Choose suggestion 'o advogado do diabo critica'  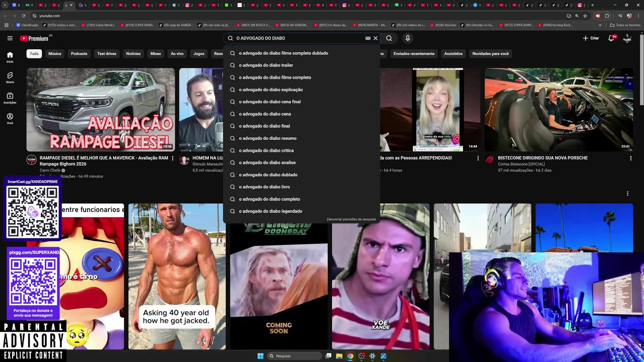[302, 150]
